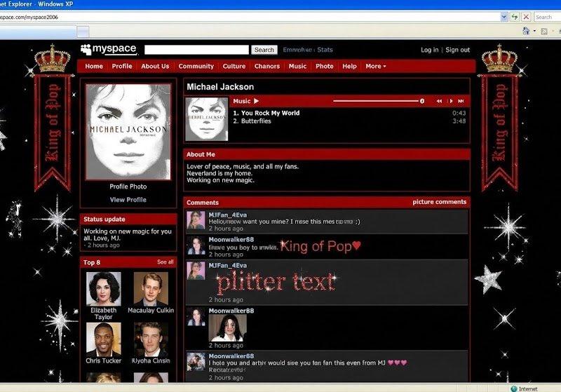Click the browser Search box at top right
561x392 pixels.
coord(548,17)
